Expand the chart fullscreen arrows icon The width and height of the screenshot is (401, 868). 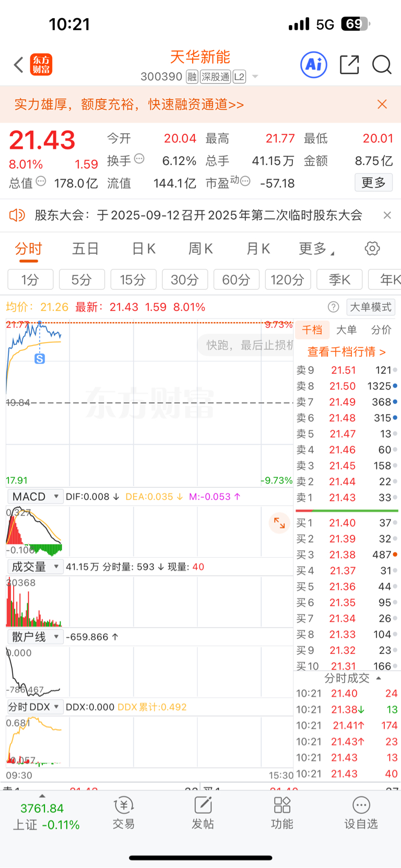279,523
